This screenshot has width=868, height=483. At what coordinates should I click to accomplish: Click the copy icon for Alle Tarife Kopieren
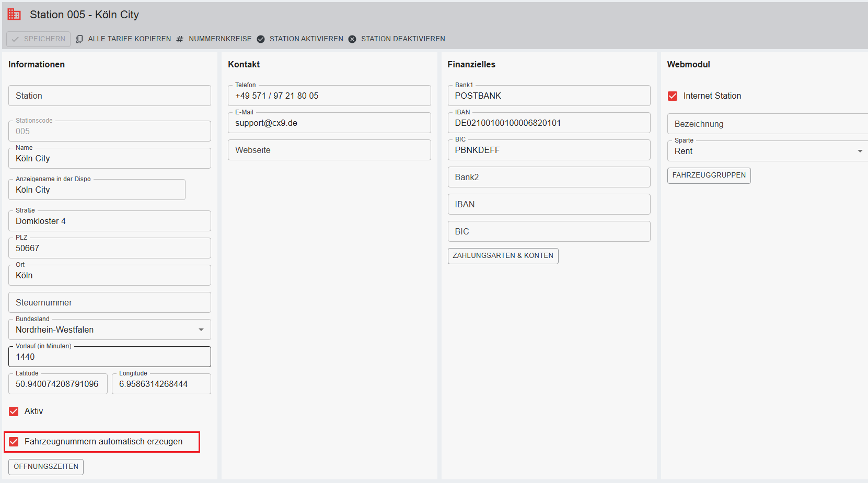(x=79, y=39)
